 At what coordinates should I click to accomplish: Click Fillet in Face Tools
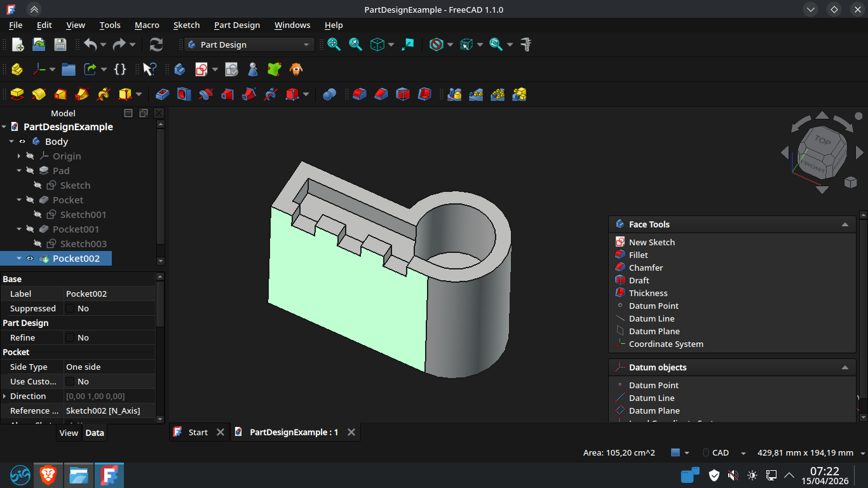[x=638, y=255]
